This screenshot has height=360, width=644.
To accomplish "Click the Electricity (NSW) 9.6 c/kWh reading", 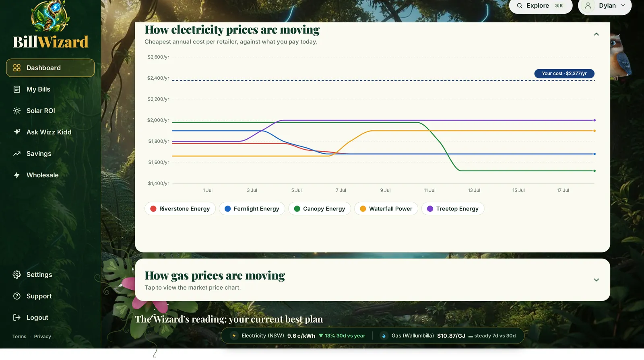I will [x=278, y=336].
